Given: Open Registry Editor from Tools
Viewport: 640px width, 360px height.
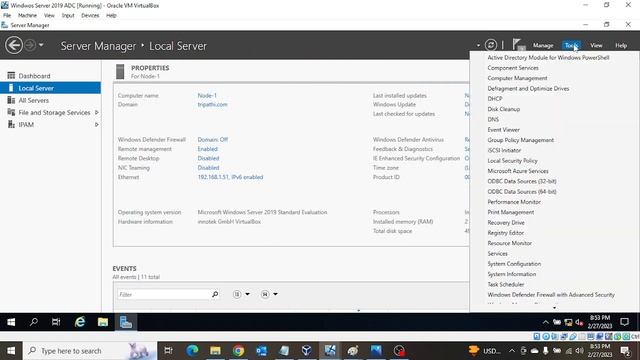Looking at the screenshot, I should click(x=505, y=233).
